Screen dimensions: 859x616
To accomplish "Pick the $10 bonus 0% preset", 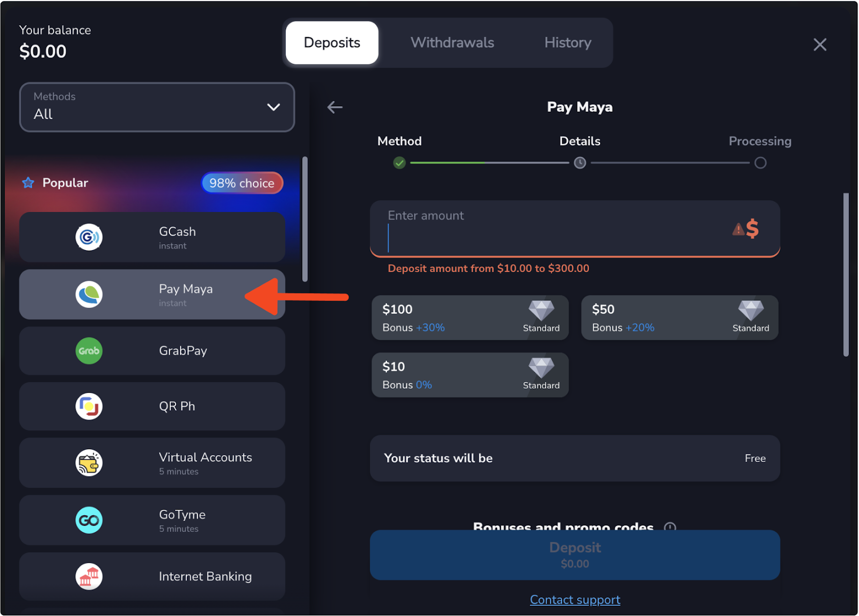I will pos(470,375).
